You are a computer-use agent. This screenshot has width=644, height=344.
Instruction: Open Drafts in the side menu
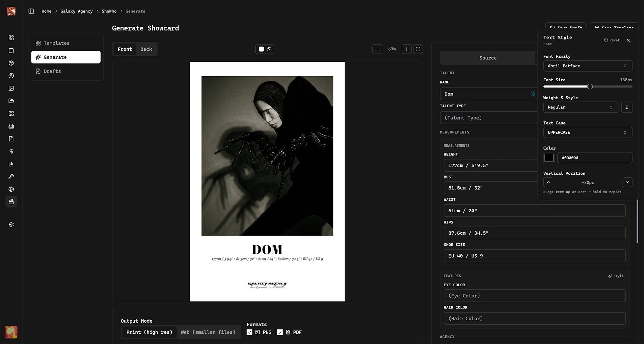click(x=66, y=71)
